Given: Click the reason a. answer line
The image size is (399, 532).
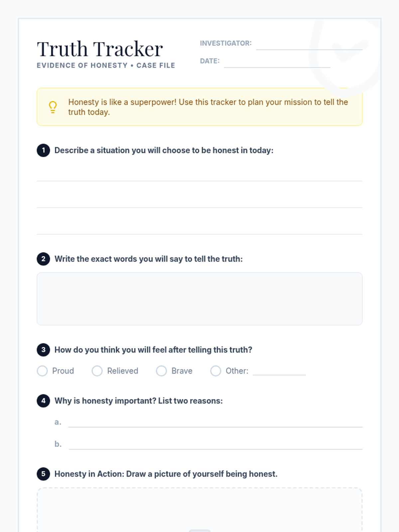Looking at the screenshot, I should [215, 423].
